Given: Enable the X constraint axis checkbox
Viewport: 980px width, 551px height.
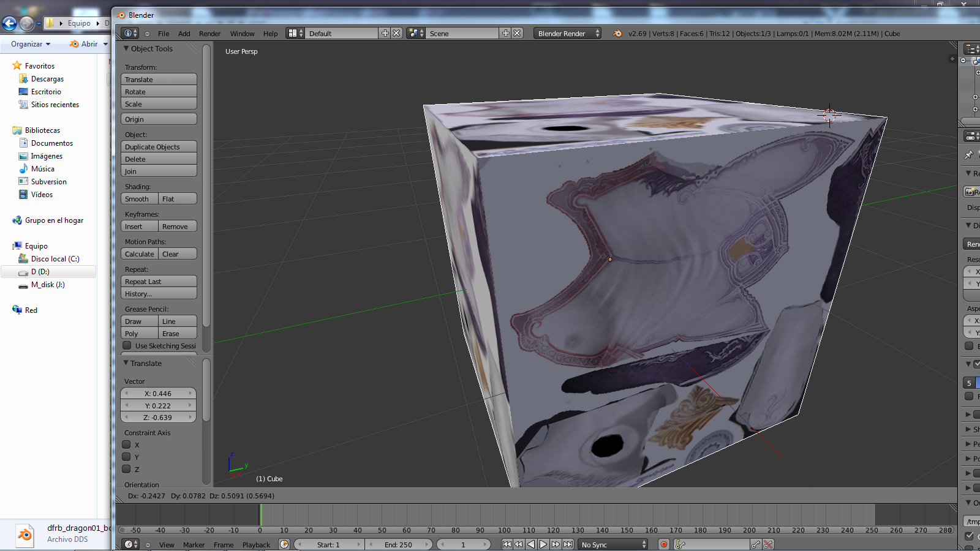Looking at the screenshot, I should [127, 445].
